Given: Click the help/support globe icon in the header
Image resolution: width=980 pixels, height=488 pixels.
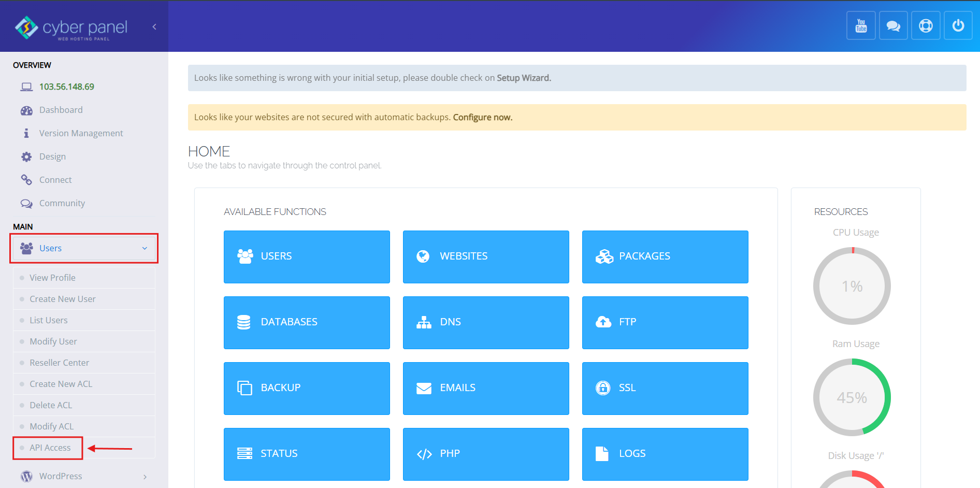Looking at the screenshot, I should click(x=926, y=25).
